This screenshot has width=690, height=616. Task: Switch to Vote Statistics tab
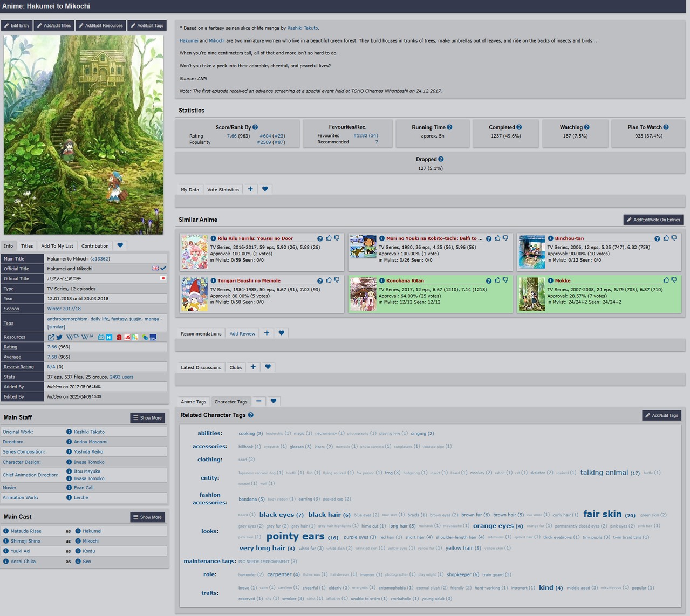pos(223,189)
